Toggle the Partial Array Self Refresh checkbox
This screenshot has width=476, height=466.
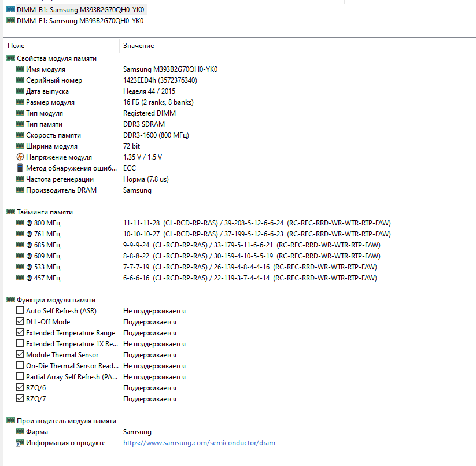20,376
